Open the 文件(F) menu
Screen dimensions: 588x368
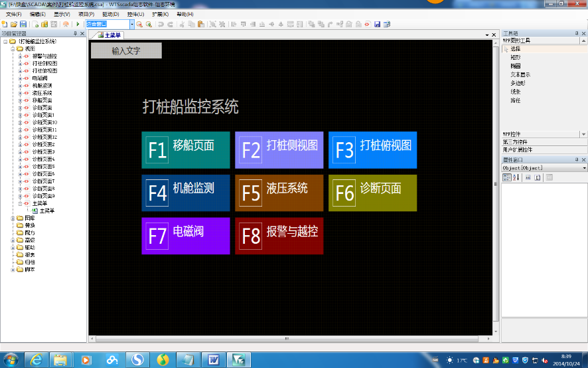click(13, 14)
